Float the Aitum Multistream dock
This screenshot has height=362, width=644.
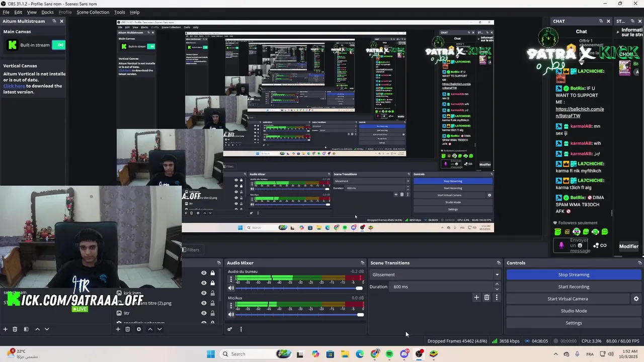coord(54,21)
